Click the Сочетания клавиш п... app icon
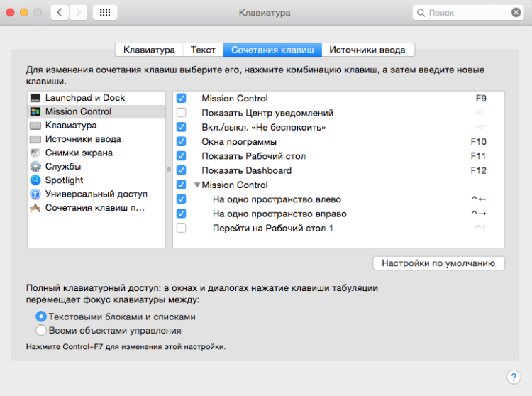 coord(35,208)
